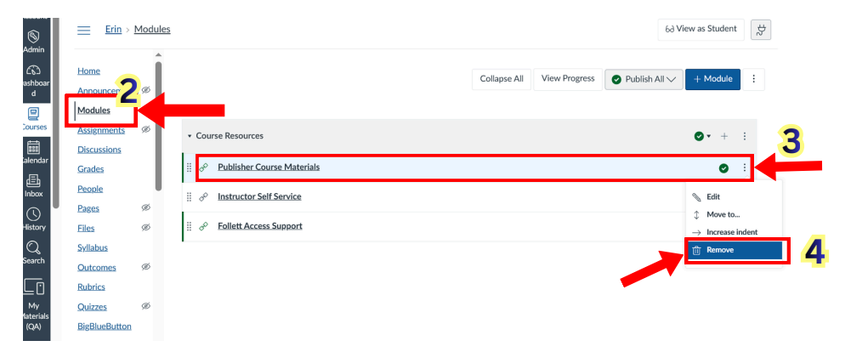
Task: Open BigBlueButton in course navigation
Action: coord(105,326)
